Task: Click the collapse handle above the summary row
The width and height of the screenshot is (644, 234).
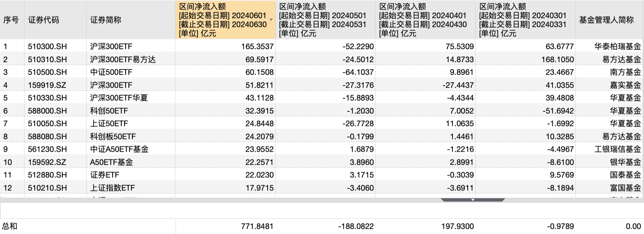Action: [473, 200]
